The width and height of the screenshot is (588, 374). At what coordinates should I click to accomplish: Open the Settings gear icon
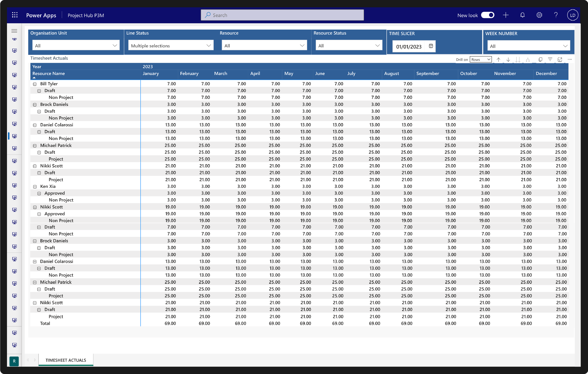coord(539,15)
